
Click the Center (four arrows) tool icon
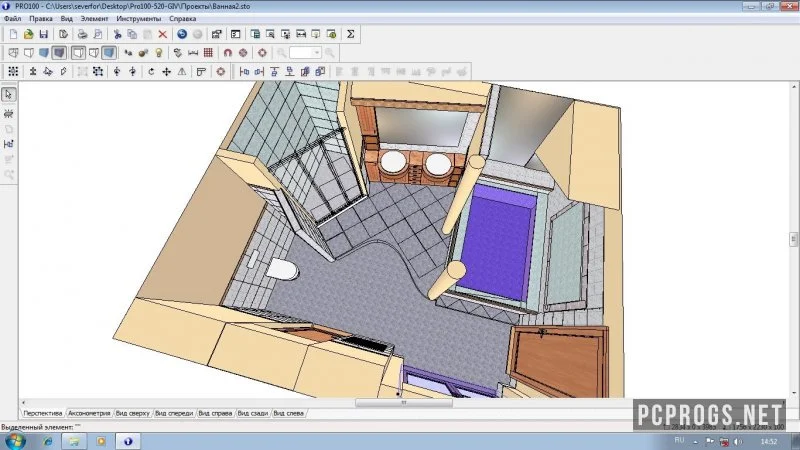tap(166, 71)
